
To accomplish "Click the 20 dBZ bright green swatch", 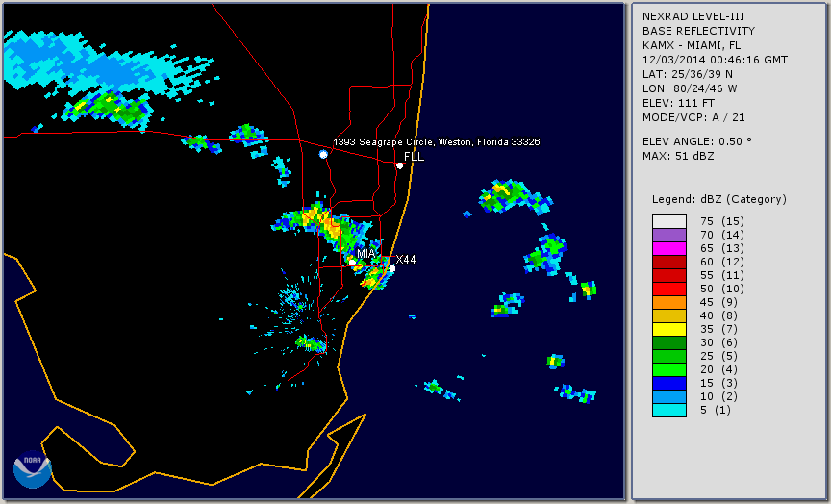I will click(669, 370).
